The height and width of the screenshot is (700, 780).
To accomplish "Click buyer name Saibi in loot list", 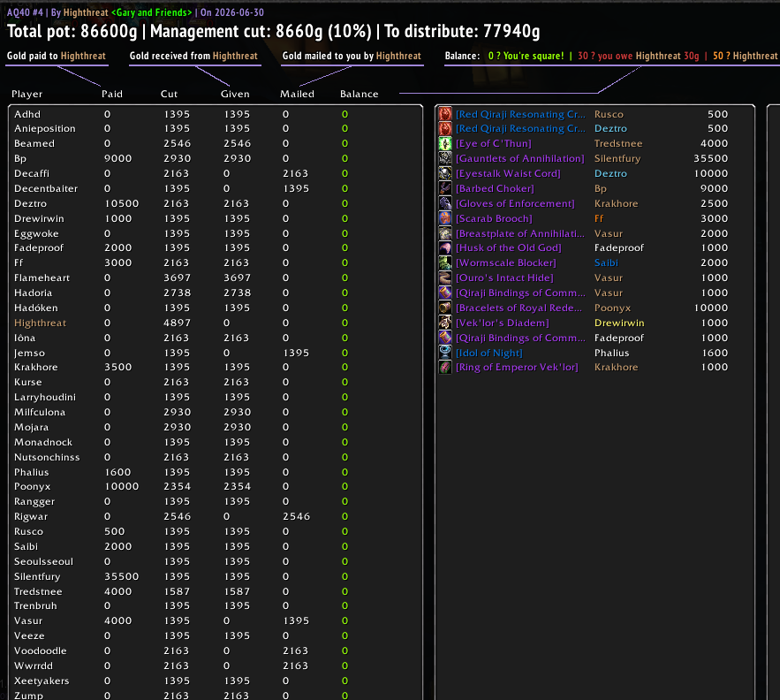I will click(x=606, y=262).
